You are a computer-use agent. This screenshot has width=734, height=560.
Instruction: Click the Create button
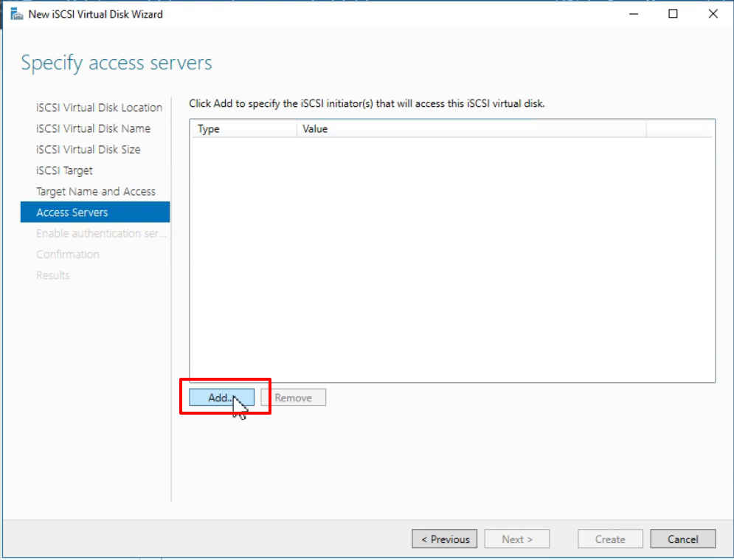click(x=610, y=539)
